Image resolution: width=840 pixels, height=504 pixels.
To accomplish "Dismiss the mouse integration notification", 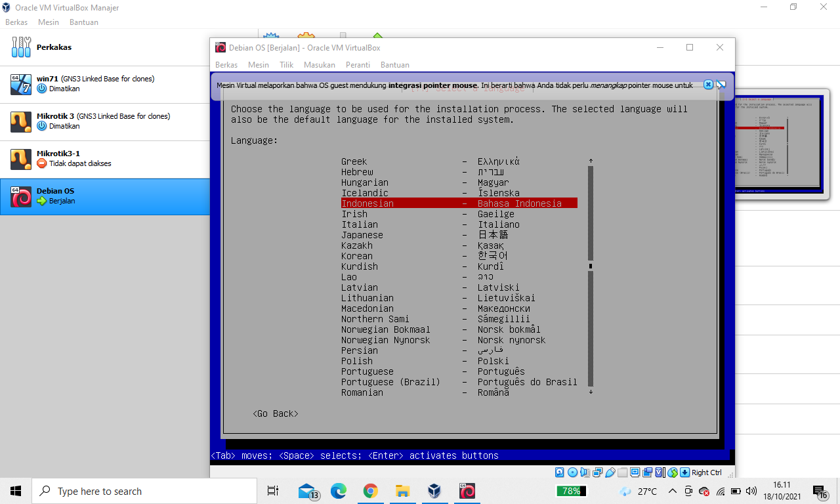I will (708, 85).
